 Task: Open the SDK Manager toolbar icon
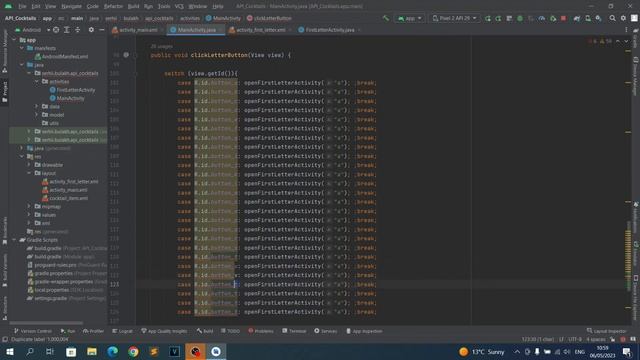[x=598, y=18]
